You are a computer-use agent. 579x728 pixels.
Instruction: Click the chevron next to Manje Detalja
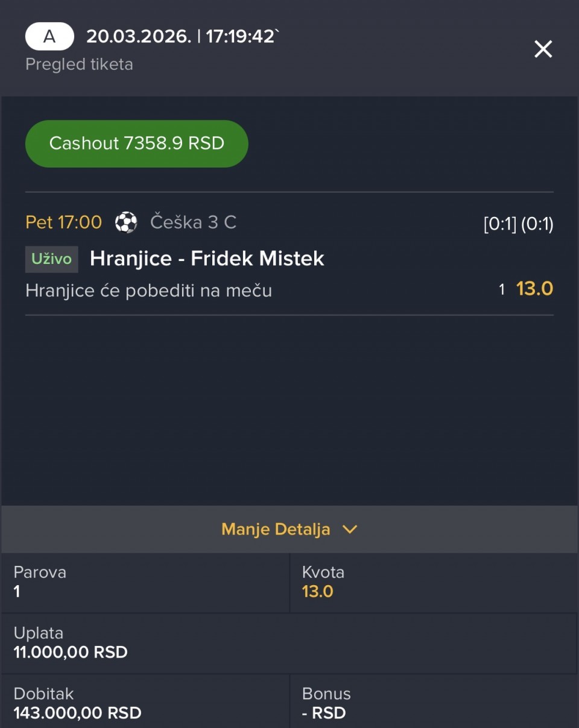coord(350,529)
